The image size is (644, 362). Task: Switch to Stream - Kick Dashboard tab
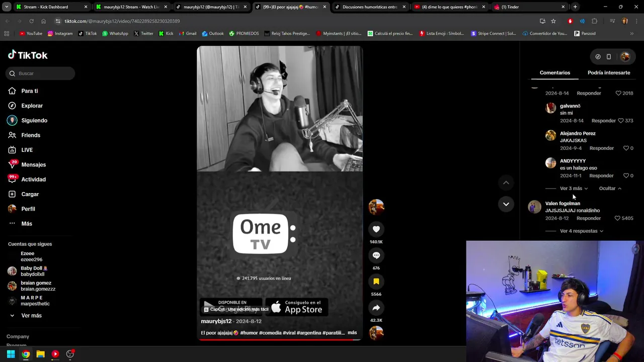[50, 7]
